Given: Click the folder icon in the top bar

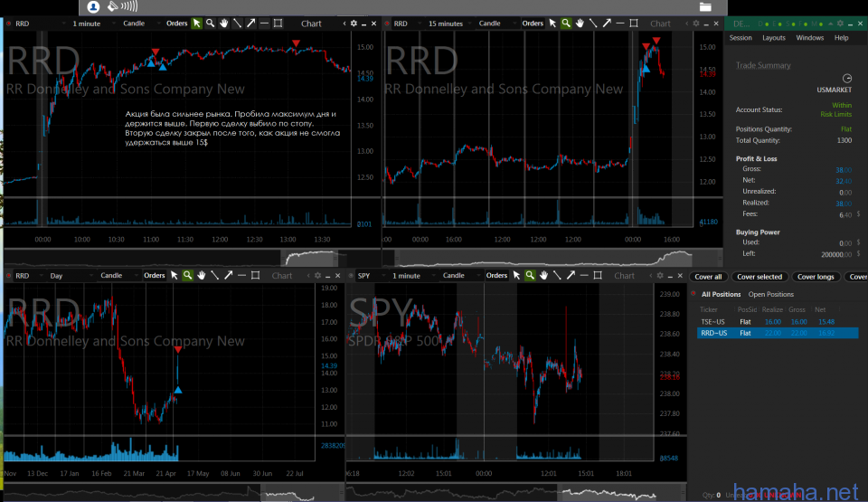Looking at the screenshot, I should click(x=705, y=6).
